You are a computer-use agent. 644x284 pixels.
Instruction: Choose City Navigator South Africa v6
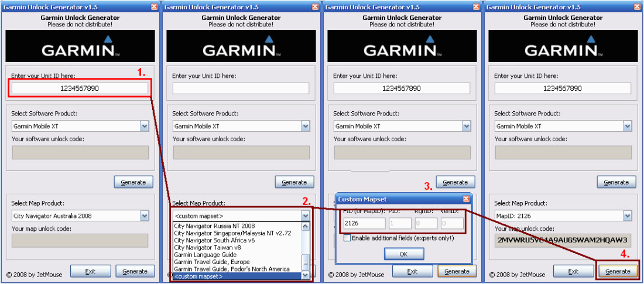coord(237,240)
